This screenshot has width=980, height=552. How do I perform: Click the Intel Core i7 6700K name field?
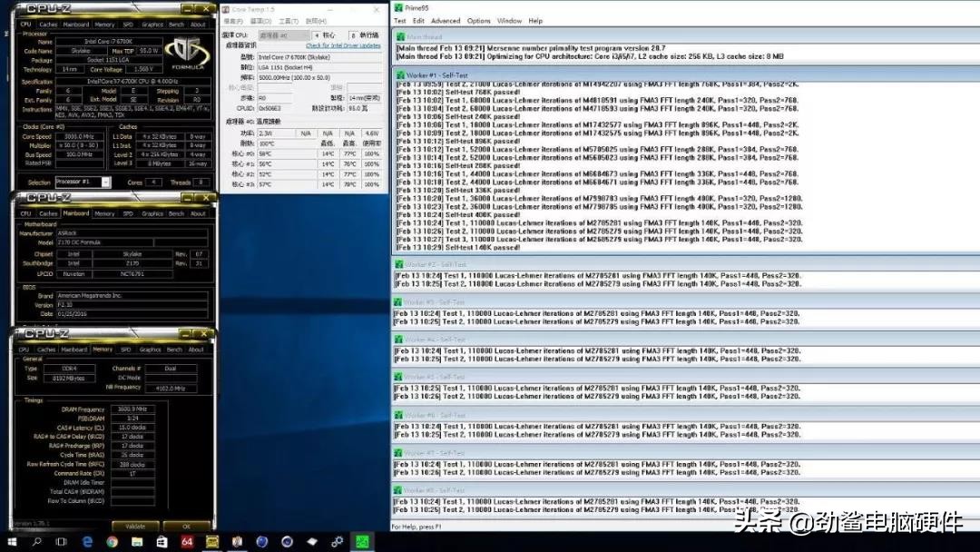[108, 41]
